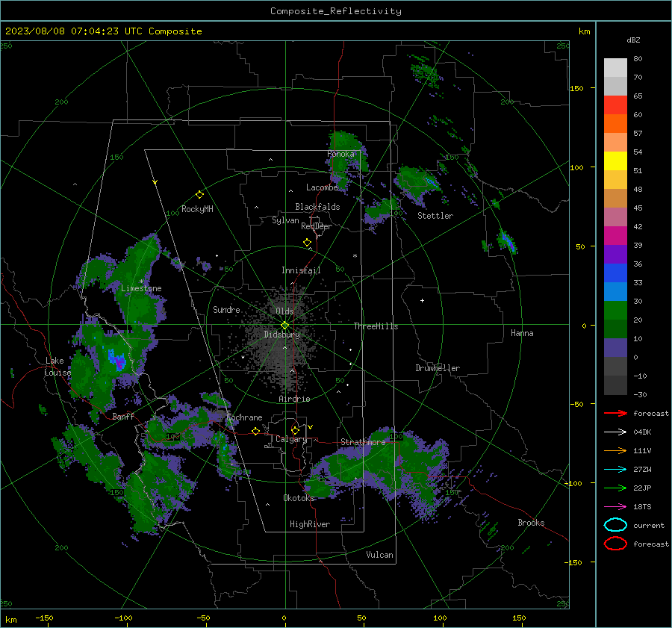Select the Vulcan label
The image size is (672, 628).
tap(379, 555)
